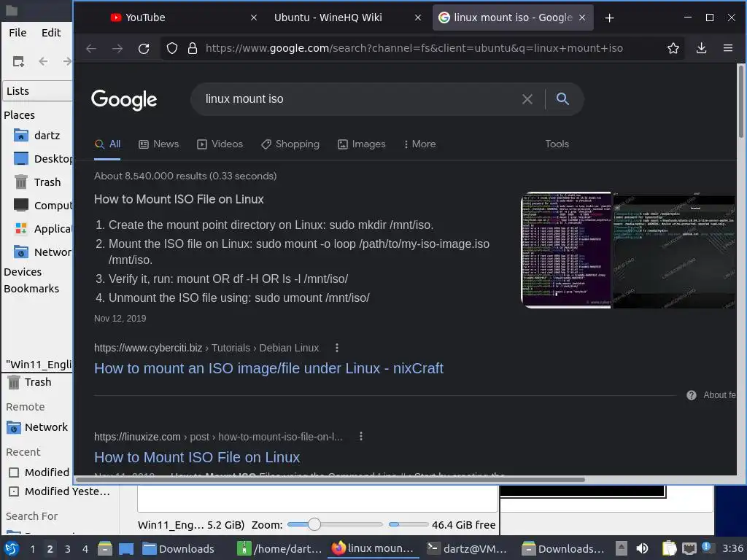Open options for the cyberciti.biz result

point(337,348)
